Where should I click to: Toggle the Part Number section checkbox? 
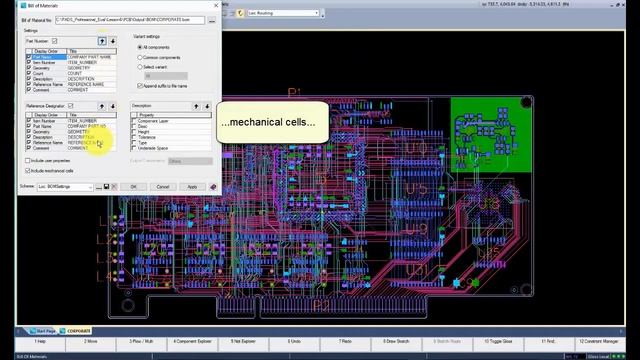click(x=54, y=41)
